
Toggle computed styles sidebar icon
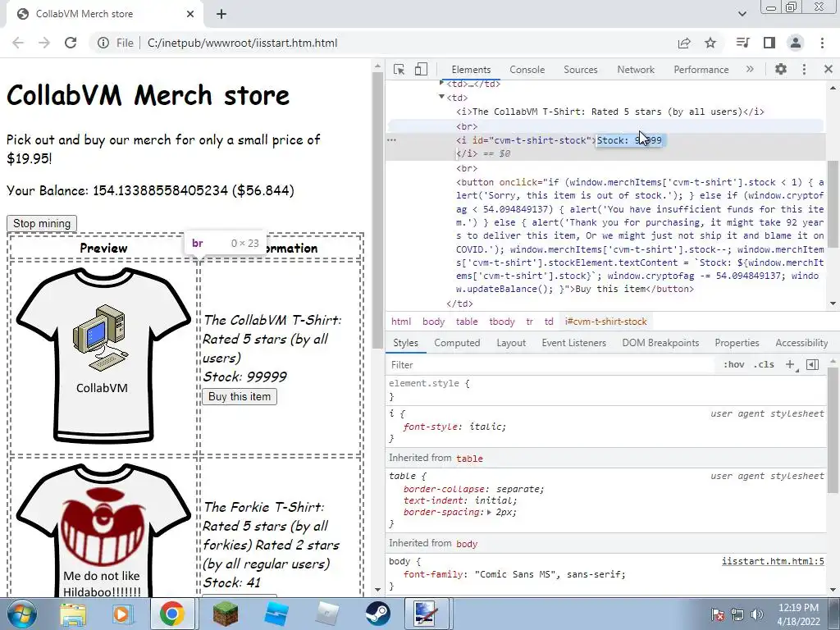pyautogui.click(x=812, y=365)
